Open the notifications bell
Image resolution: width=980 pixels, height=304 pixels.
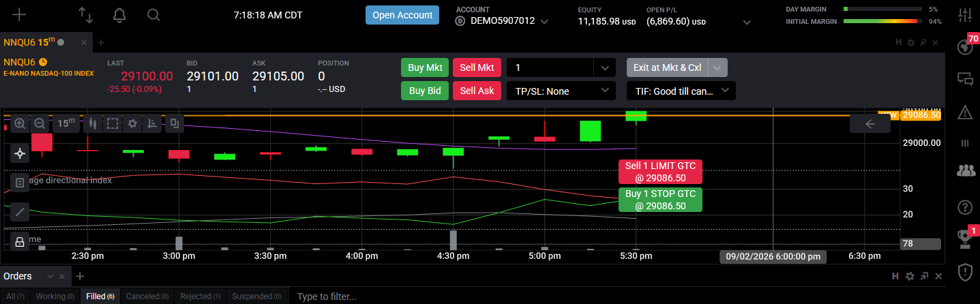coord(119,14)
